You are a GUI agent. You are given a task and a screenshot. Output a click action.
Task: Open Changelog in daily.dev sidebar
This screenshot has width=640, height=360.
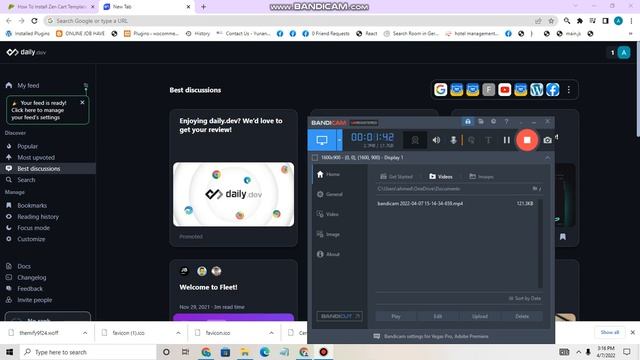click(31, 278)
